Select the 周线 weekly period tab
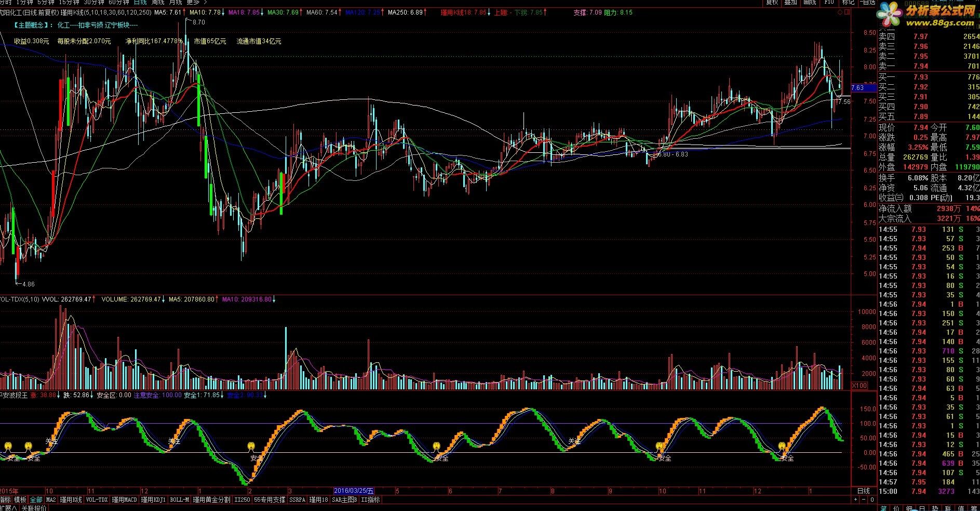Screen dimensions: 980x511 click(x=158, y=2)
